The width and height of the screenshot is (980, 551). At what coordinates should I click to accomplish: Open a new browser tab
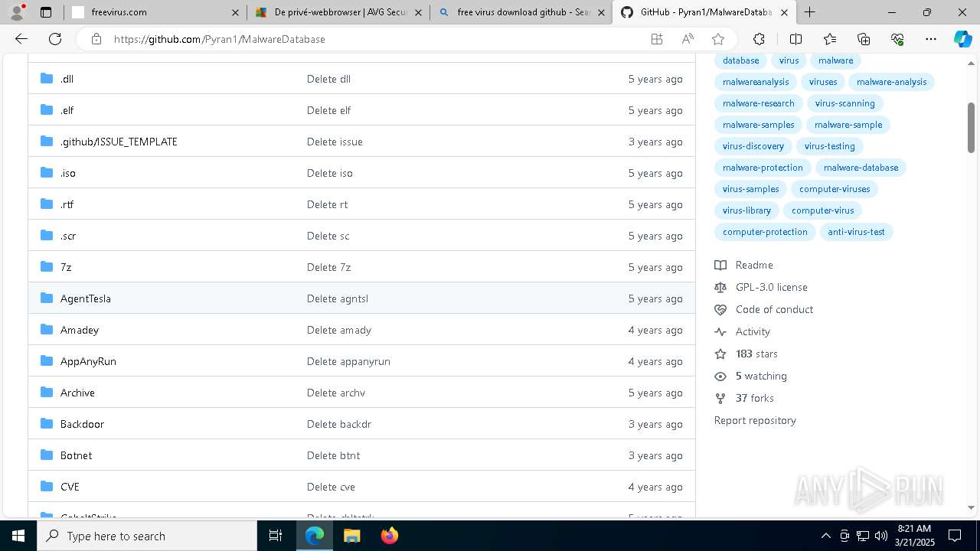pos(809,12)
